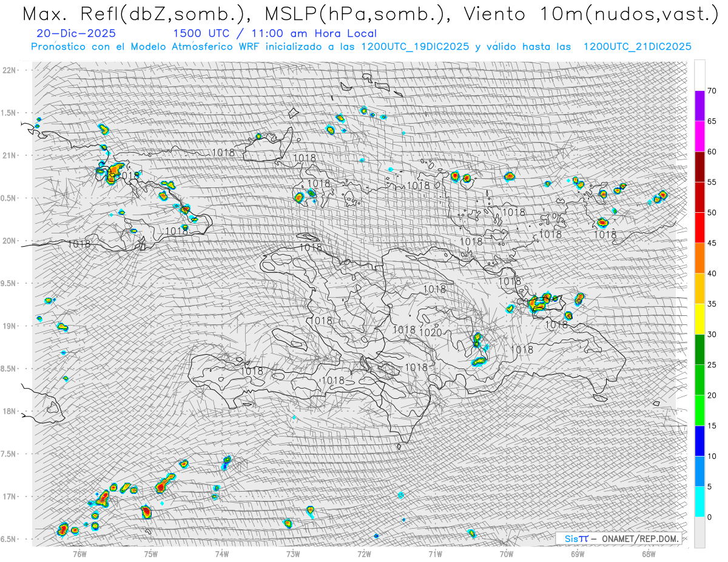Click the gray below-zero legend band

click(x=699, y=532)
